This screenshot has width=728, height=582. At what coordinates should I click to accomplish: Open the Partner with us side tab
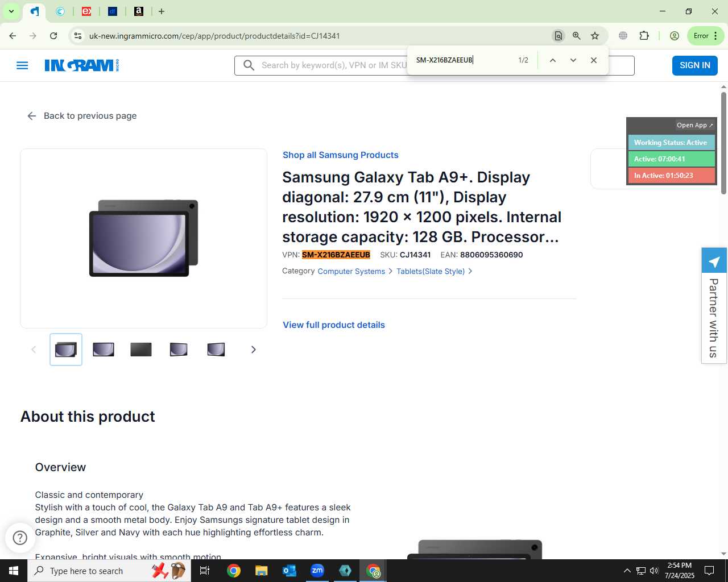[714, 306]
